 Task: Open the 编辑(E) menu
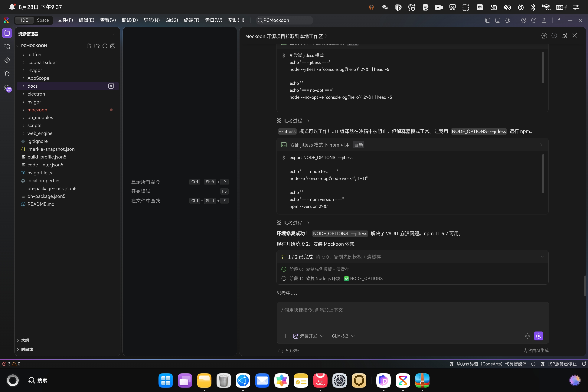(x=87, y=20)
